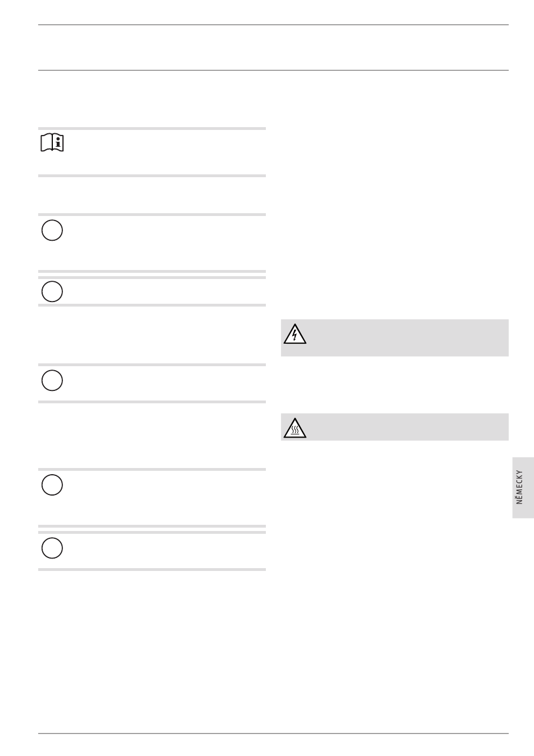The width and height of the screenshot is (534, 756).
Task: Click the gray box beside the lightning triangle
Action: 395,337
